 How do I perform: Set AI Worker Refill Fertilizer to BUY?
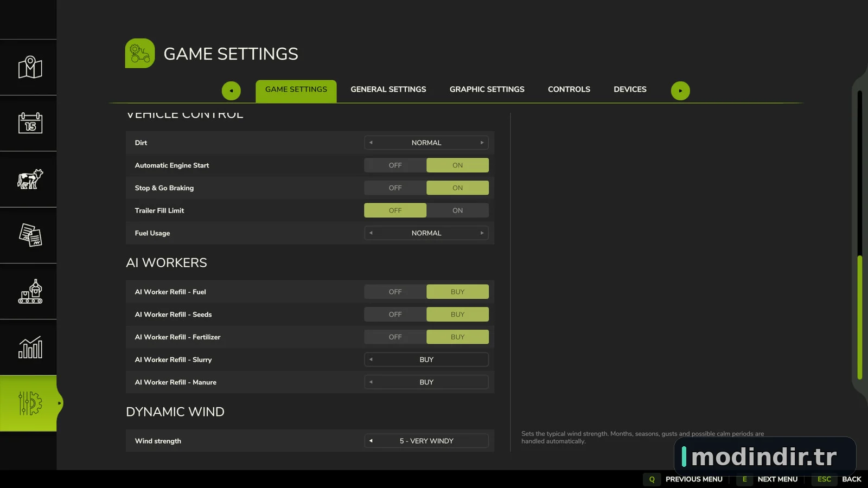(x=457, y=337)
